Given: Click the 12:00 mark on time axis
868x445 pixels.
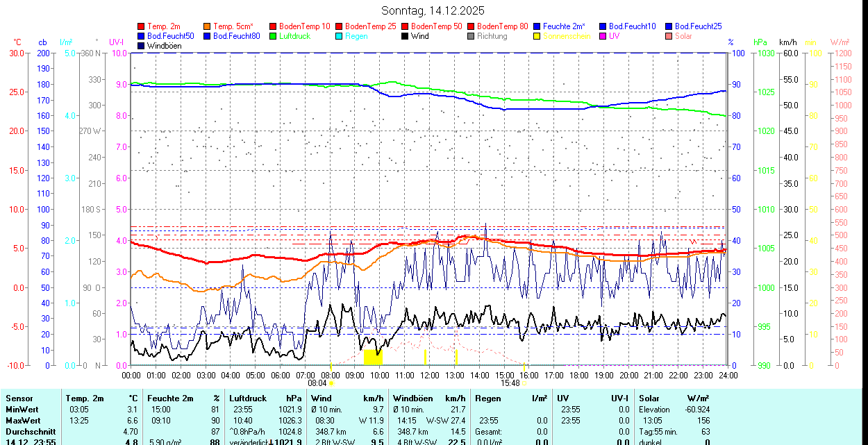Looking at the screenshot, I should pos(430,375).
